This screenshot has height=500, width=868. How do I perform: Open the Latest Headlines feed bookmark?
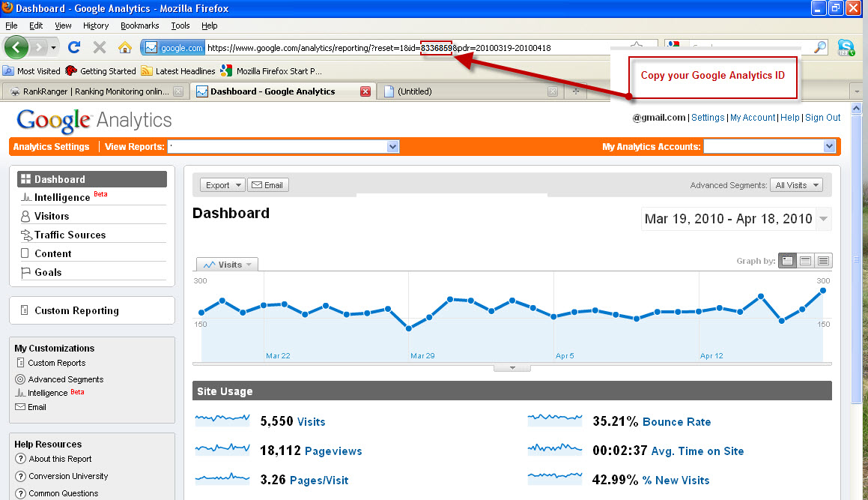178,71
